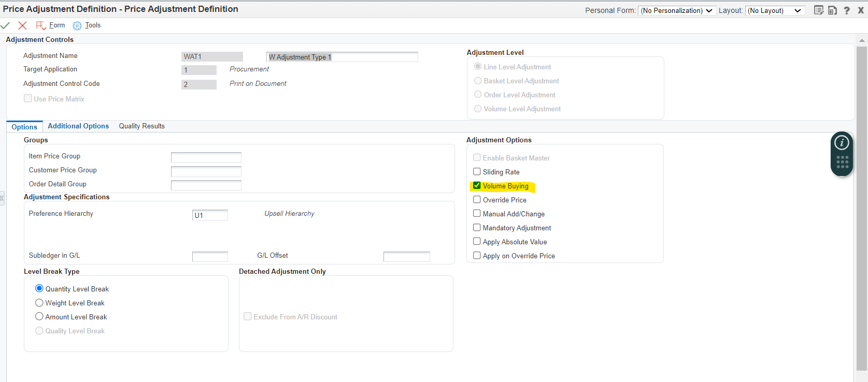The image size is (868, 382).
Task: Click the Customer Price Group input field
Action: tap(206, 171)
